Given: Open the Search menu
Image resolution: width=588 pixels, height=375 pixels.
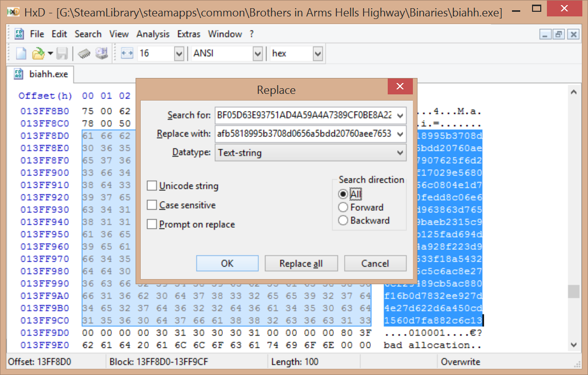Looking at the screenshot, I should click(x=88, y=34).
